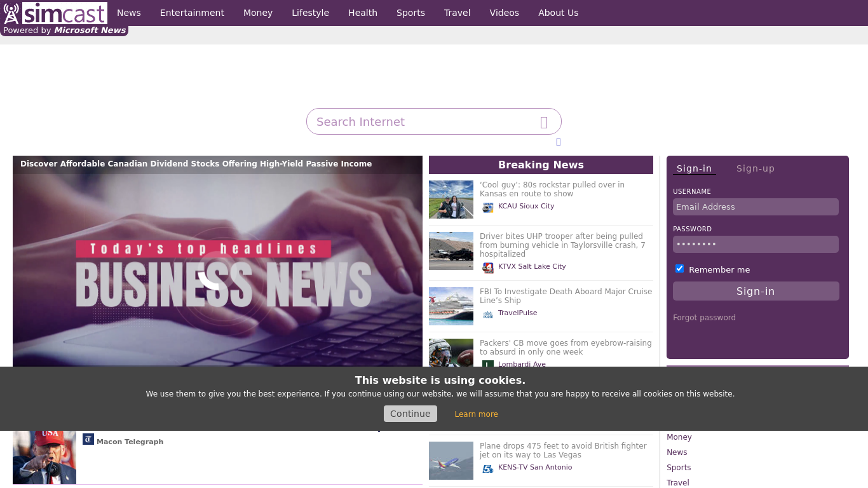Click the Powered by Microsoft News badge

64,30
